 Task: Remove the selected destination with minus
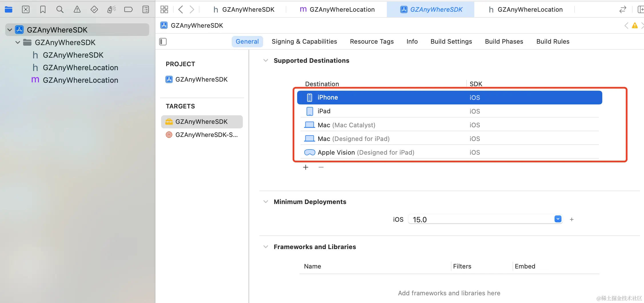pos(321,167)
